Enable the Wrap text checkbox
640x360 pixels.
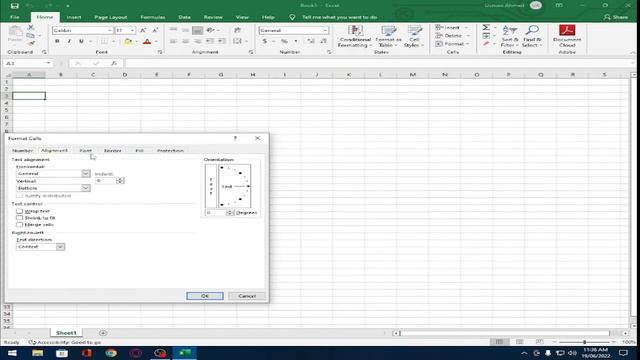coord(20,211)
